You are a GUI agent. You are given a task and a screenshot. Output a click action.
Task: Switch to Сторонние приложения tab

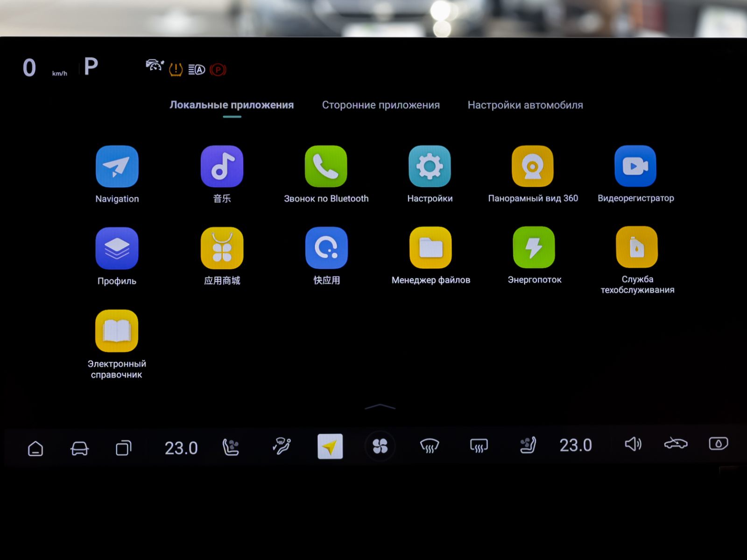[381, 105]
